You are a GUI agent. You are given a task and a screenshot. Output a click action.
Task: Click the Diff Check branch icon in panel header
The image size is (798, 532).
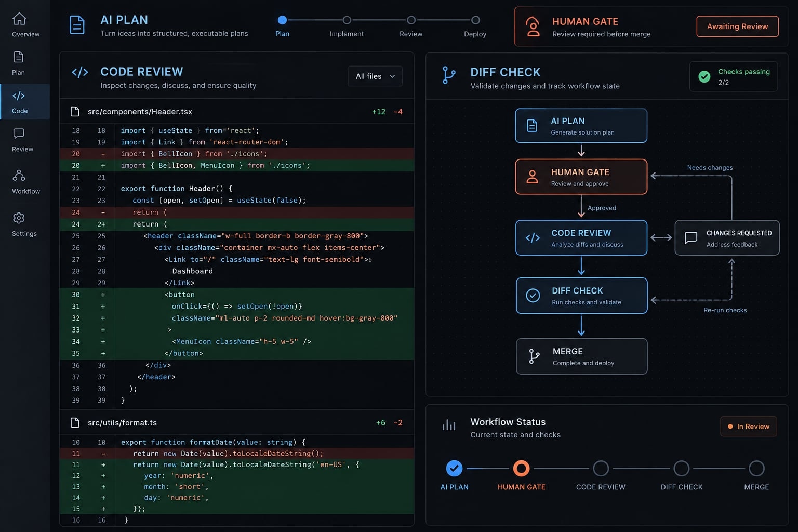coord(448,75)
